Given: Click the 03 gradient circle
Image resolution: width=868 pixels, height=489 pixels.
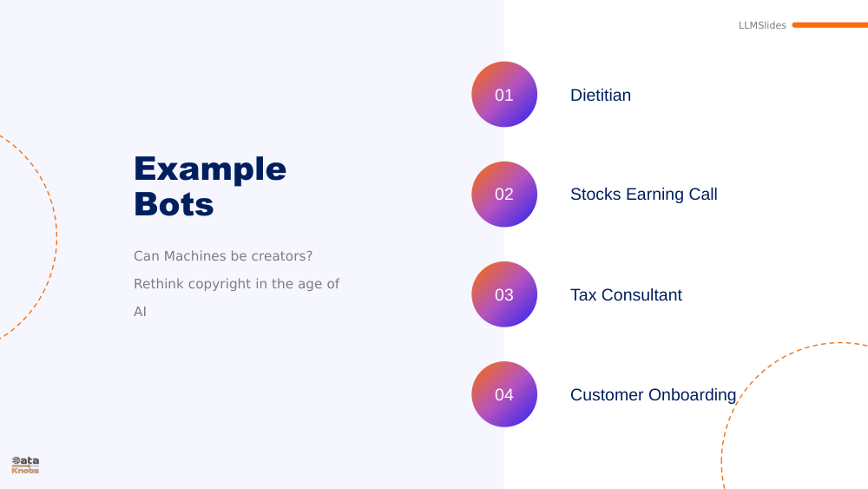Looking at the screenshot, I should click(x=504, y=294).
